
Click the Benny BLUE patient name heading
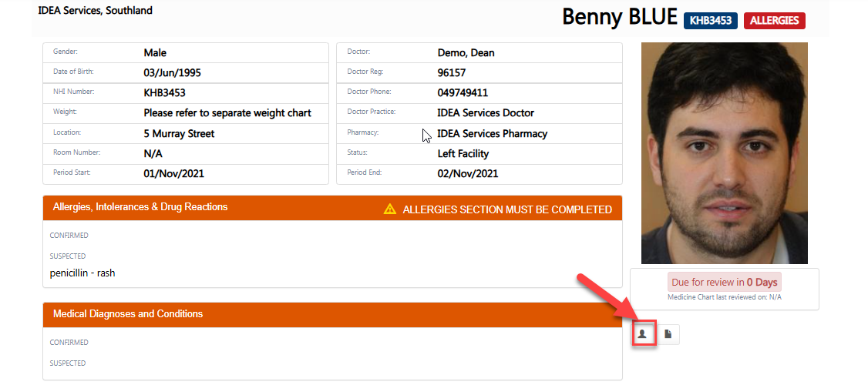point(620,17)
